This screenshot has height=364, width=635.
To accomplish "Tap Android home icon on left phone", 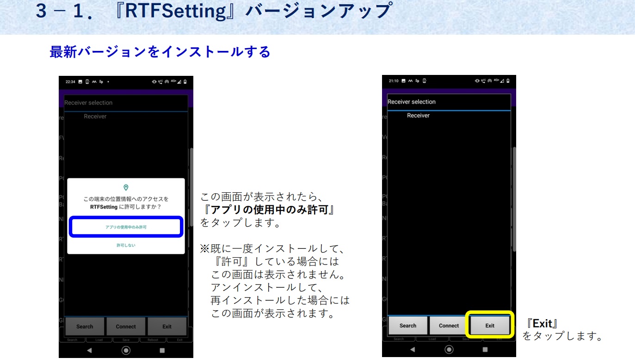I will (126, 351).
